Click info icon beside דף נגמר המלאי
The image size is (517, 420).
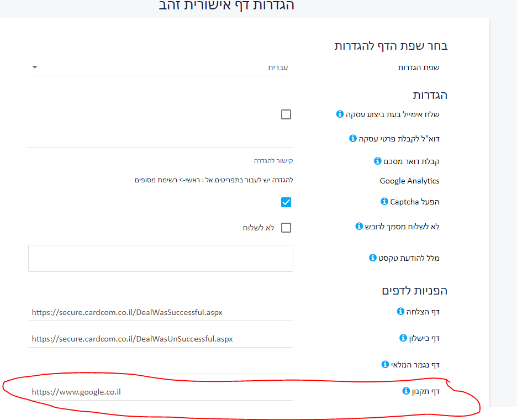[x=385, y=364]
